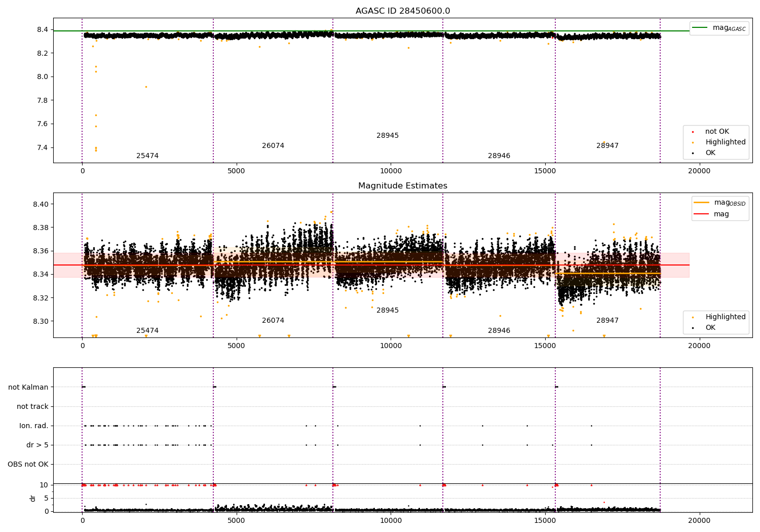Click y-axis tick 7.6 in top plot
760x532 pixels.
click(x=43, y=124)
